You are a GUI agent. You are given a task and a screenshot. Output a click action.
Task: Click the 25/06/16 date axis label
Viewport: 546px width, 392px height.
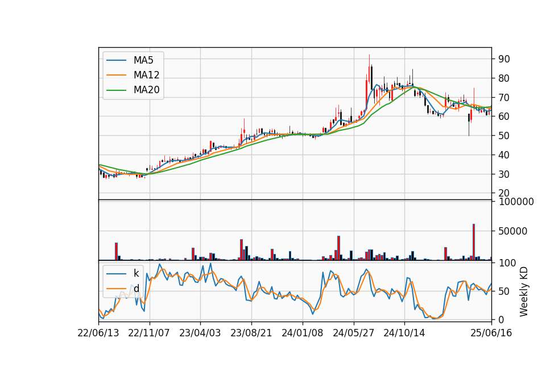(x=491, y=333)
